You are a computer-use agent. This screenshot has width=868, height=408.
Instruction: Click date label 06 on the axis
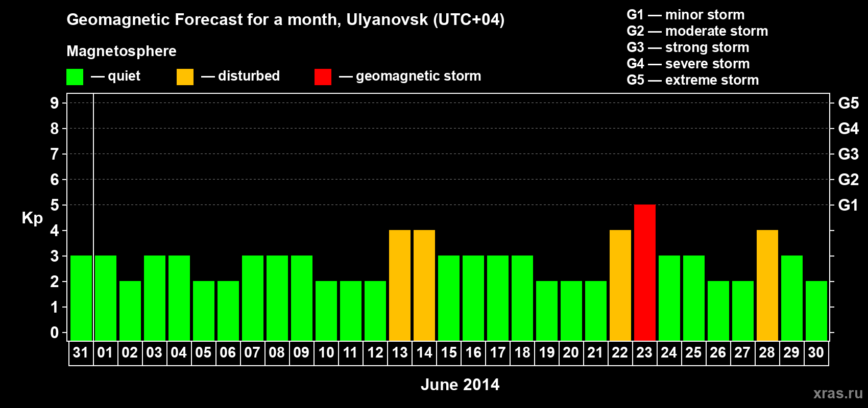point(228,352)
